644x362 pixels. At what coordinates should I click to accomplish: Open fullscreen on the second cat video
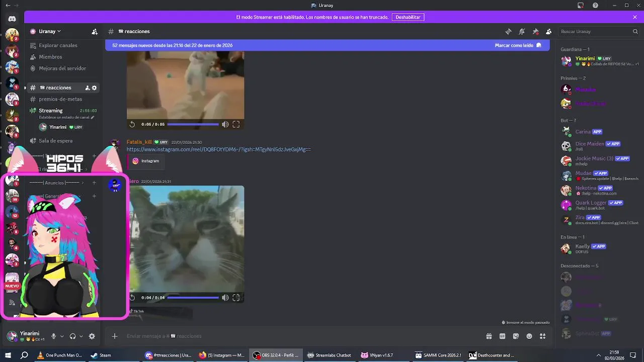pos(236,298)
